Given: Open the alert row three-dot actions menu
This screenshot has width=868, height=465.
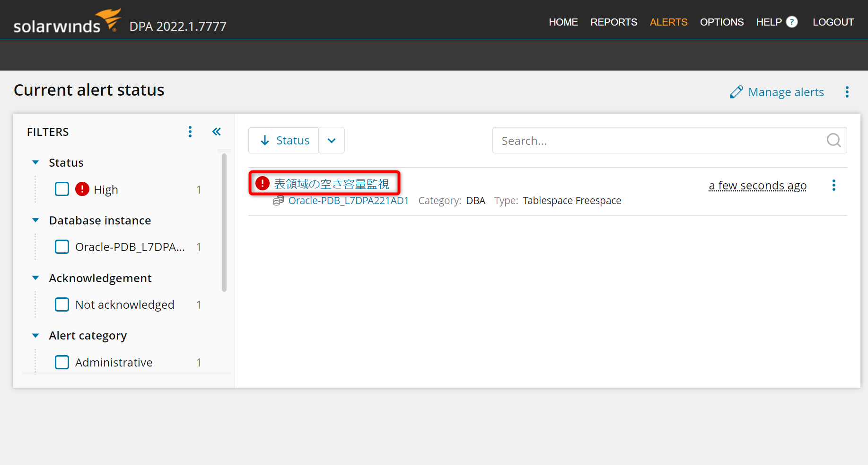Looking at the screenshot, I should tap(833, 185).
